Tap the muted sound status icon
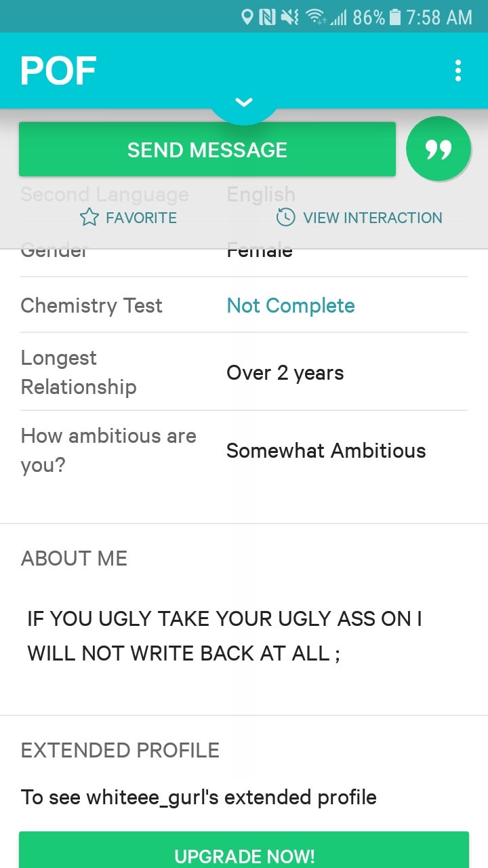Image resolution: width=488 pixels, height=868 pixels. point(289,17)
